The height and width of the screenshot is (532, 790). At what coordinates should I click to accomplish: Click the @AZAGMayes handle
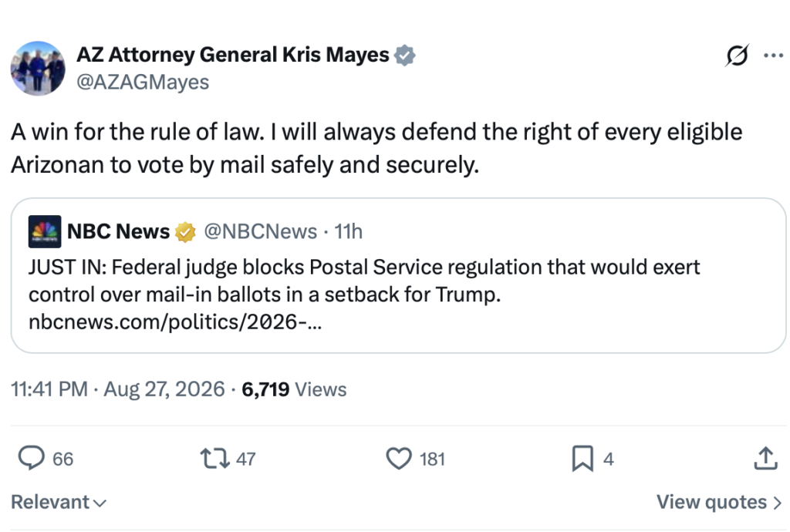click(x=143, y=82)
